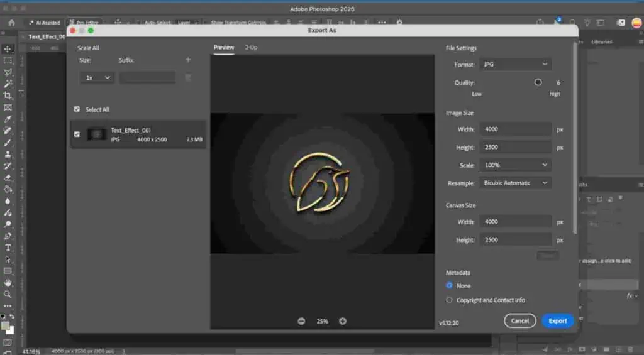Switch to the Preview tab

(224, 48)
